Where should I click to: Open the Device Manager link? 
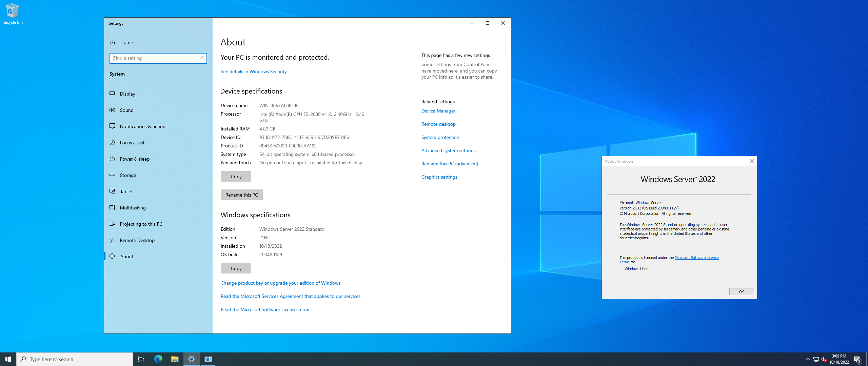pos(438,111)
